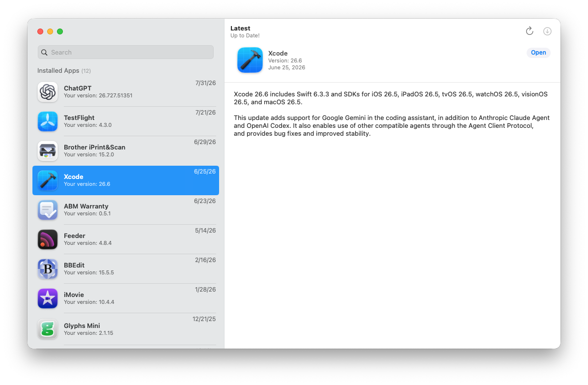588x385 pixels.
Task: Click 'Your version: 0.5.1' text
Action: [87, 213]
